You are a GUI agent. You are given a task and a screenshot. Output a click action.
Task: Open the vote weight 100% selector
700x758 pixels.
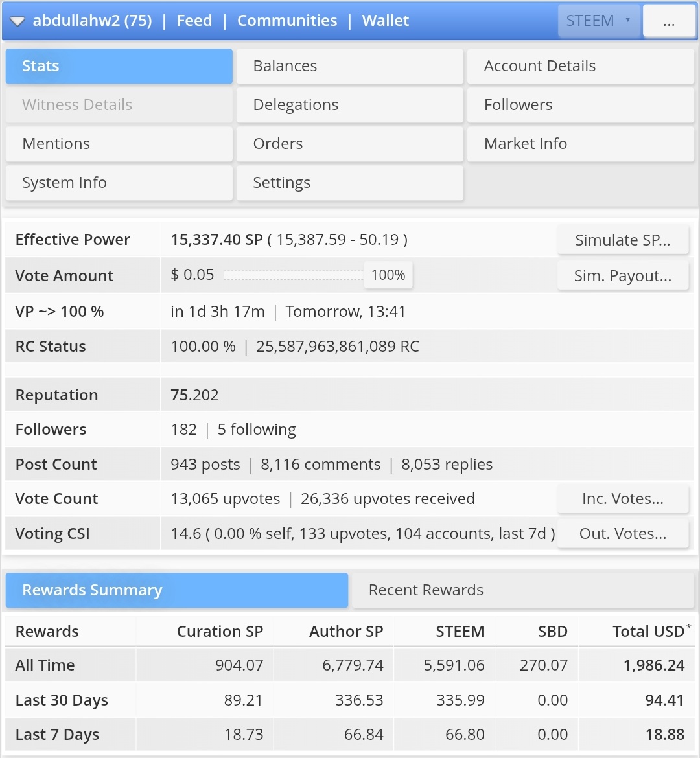click(x=388, y=275)
